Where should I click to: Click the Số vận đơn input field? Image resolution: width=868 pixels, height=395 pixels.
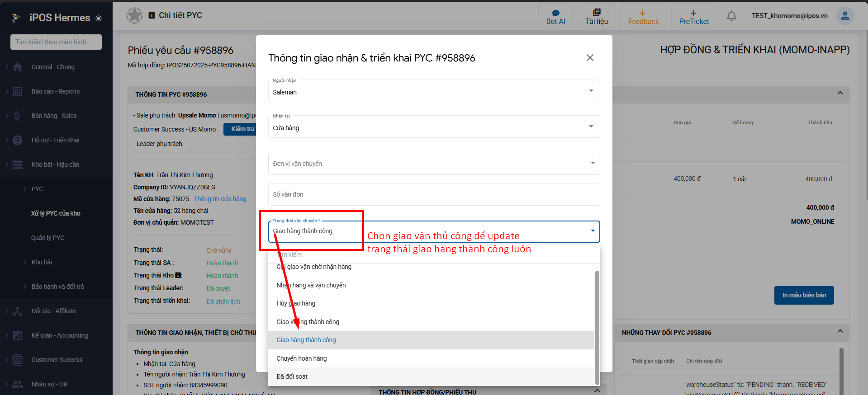tap(433, 194)
